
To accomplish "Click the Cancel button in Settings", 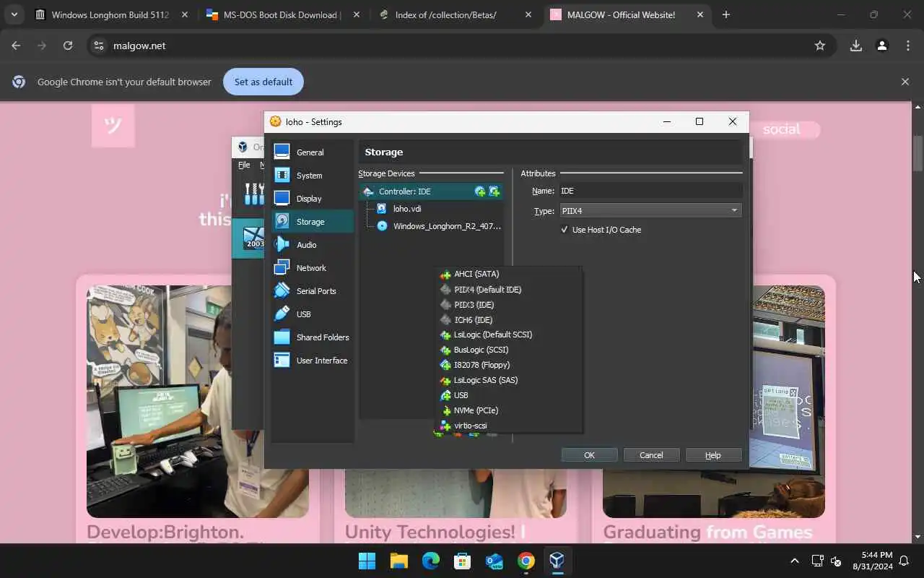I will coord(651,455).
